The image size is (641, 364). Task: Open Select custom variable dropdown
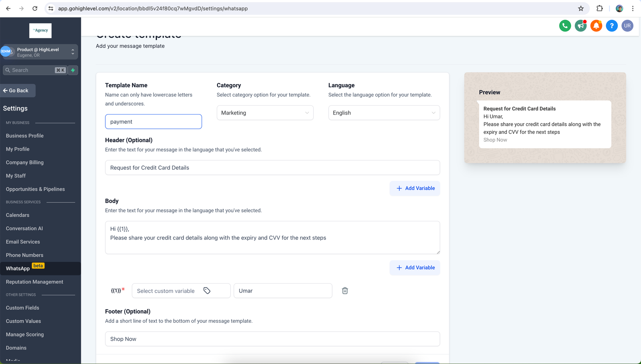181,291
